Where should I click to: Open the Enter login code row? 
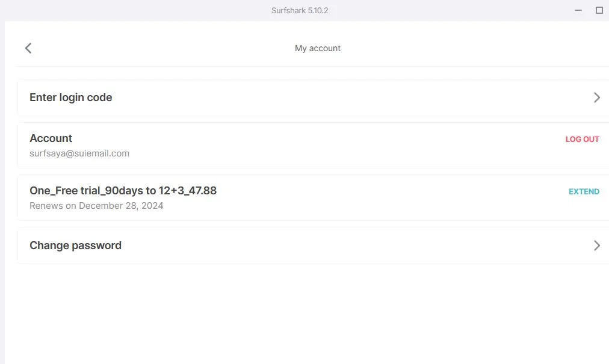point(313,97)
